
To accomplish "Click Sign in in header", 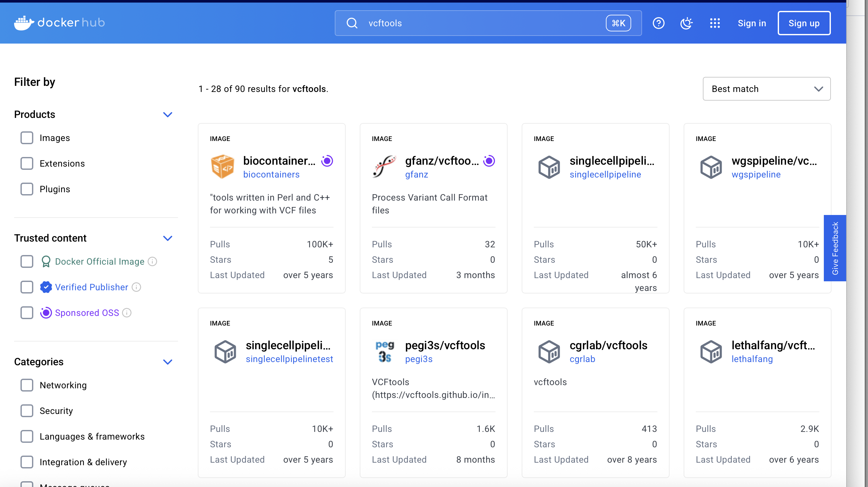I will (751, 23).
